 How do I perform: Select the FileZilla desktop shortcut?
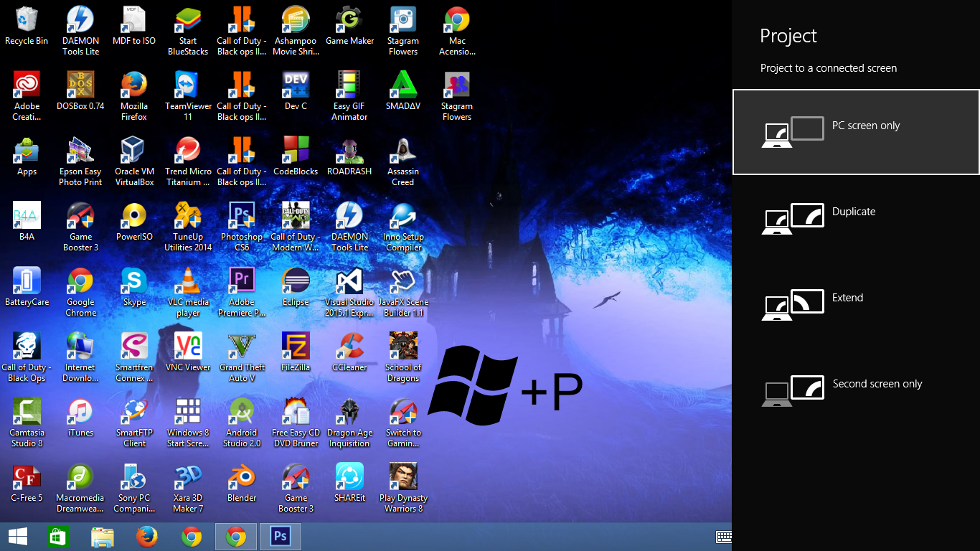pos(296,353)
